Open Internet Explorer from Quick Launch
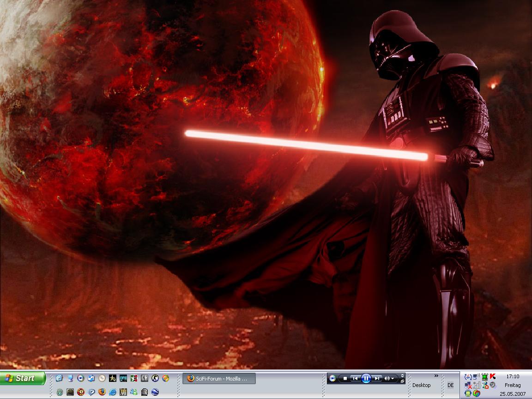 click(113, 392)
